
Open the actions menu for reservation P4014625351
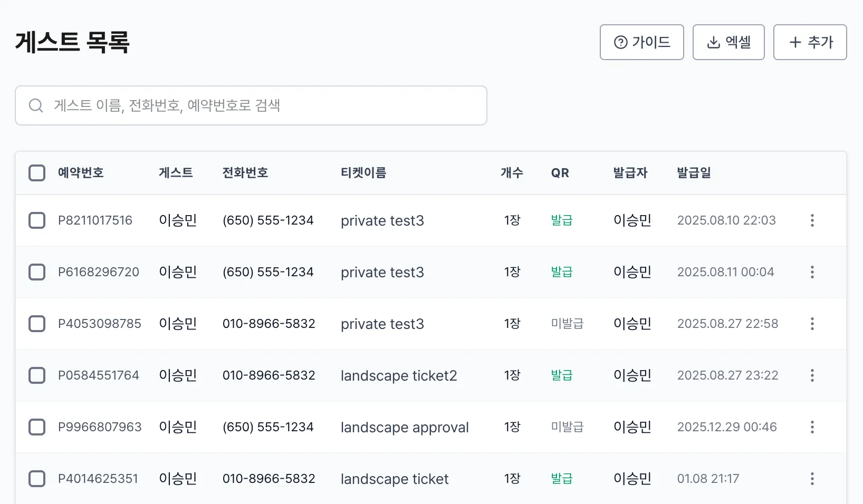(x=812, y=479)
